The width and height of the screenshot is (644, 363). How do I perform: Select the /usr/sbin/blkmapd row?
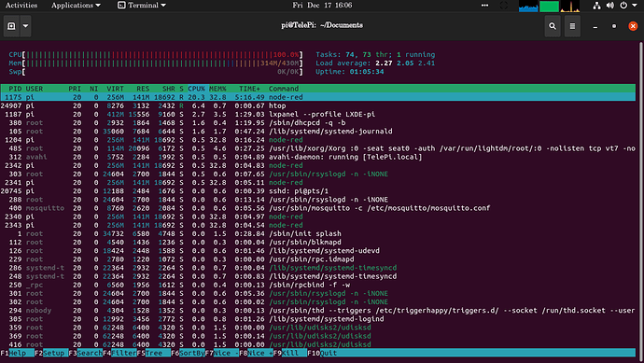318,243
